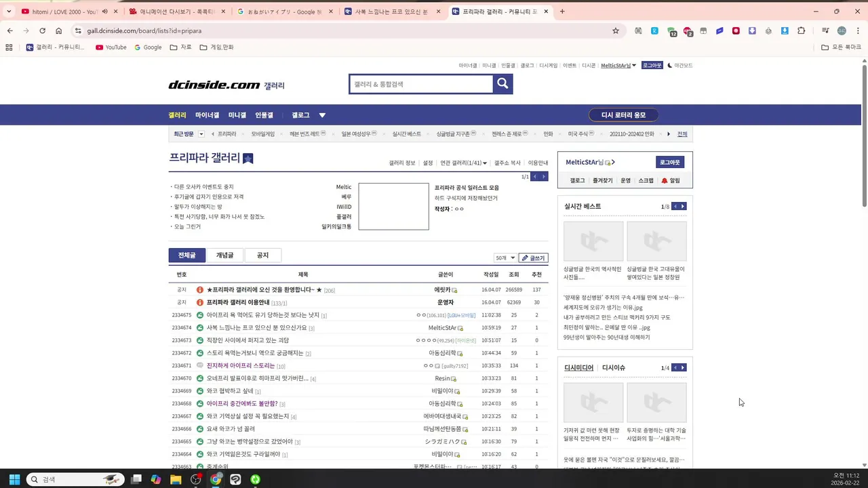Select the 갤러리 nav menu
Screen dimensions: 868x488
(177, 115)
